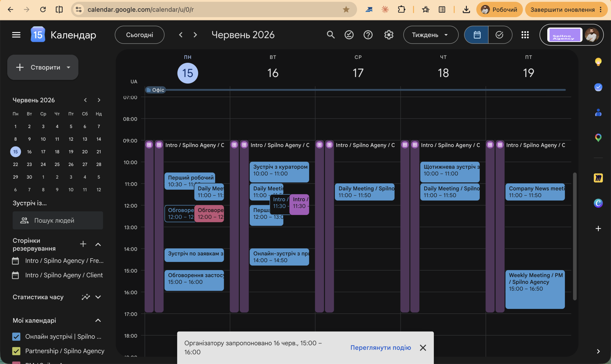Show previous month in mini calendar
The width and height of the screenshot is (611, 364).
point(85,100)
